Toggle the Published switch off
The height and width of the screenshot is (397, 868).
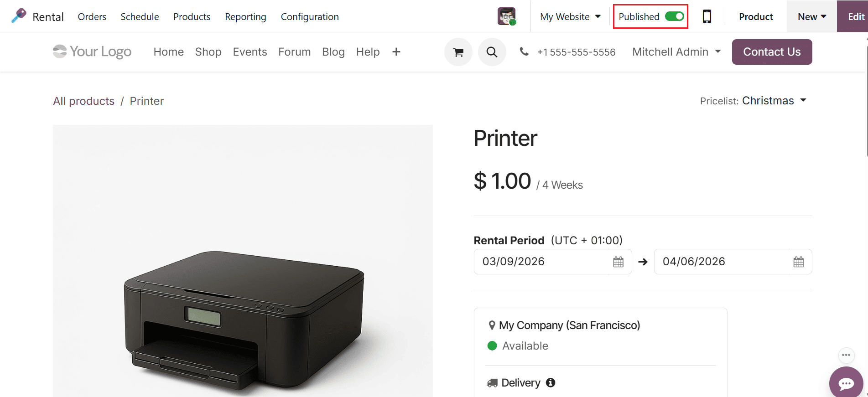674,16
